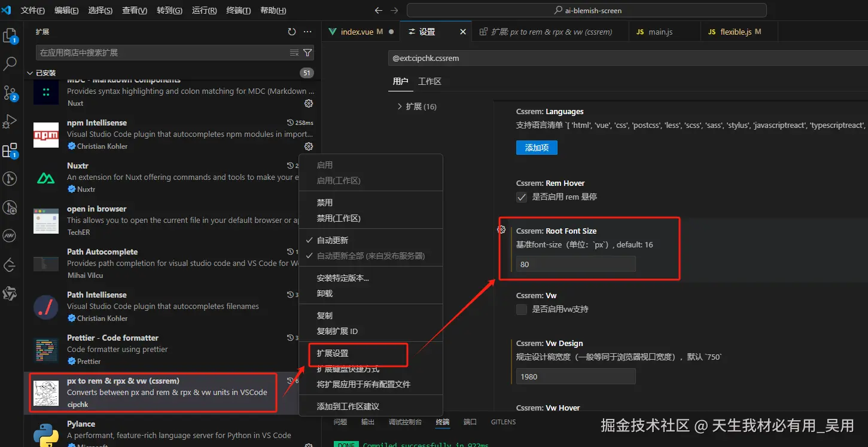Enable the Cssrem Vw support checkbox
The height and width of the screenshot is (447, 868).
[x=521, y=309]
